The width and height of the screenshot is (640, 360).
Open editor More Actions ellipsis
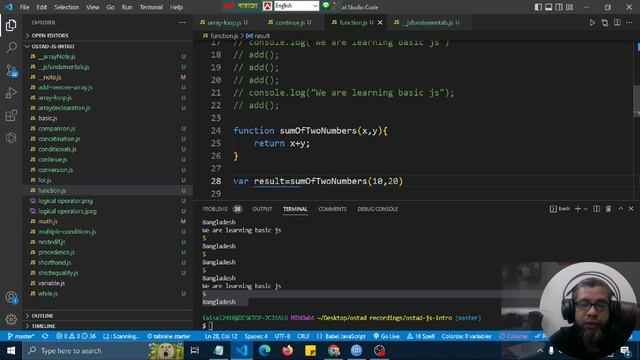[x=629, y=23]
